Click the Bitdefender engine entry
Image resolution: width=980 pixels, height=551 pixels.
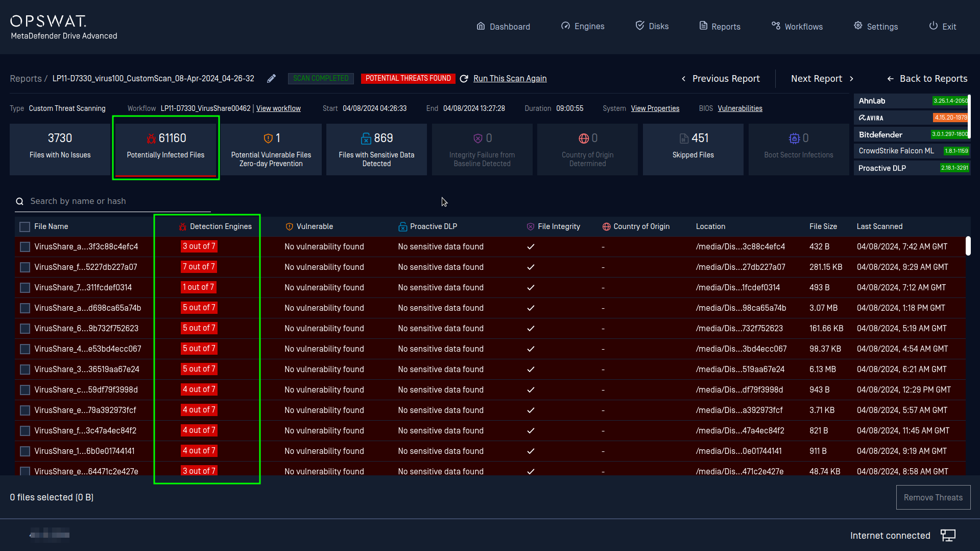(912, 134)
